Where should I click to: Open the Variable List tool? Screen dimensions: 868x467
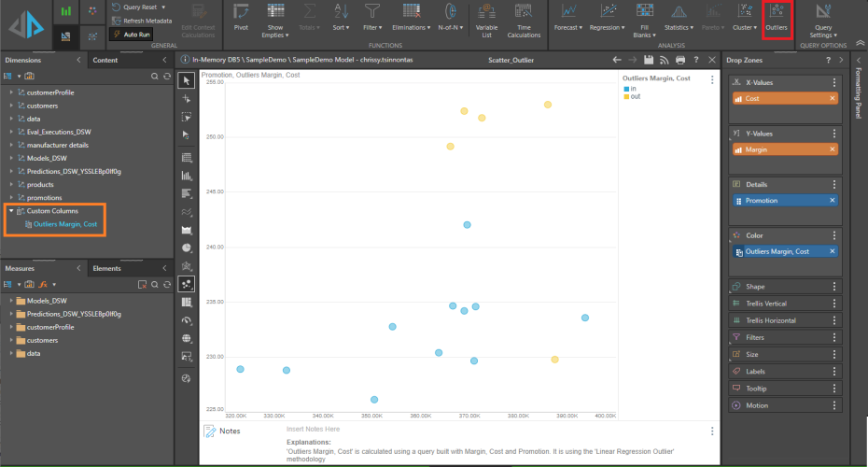(x=485, y=19)
